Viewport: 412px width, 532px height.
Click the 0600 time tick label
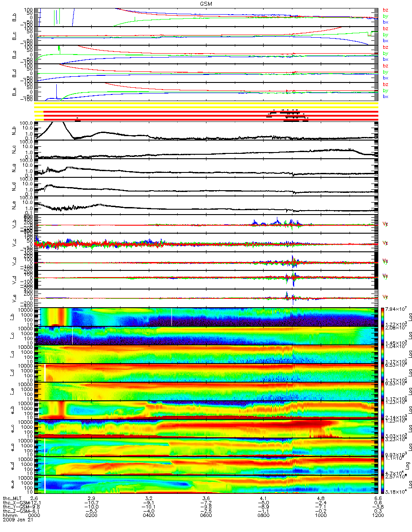[x=206, y=516]
